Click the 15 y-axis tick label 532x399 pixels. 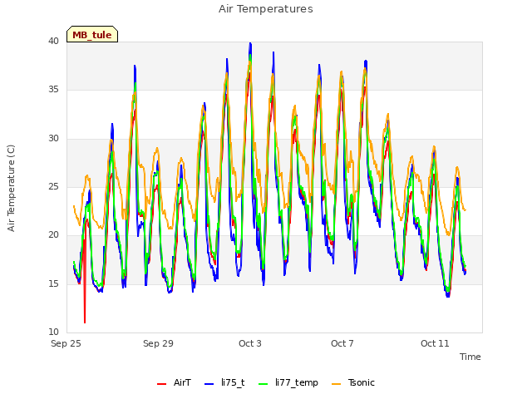point(53,283)
